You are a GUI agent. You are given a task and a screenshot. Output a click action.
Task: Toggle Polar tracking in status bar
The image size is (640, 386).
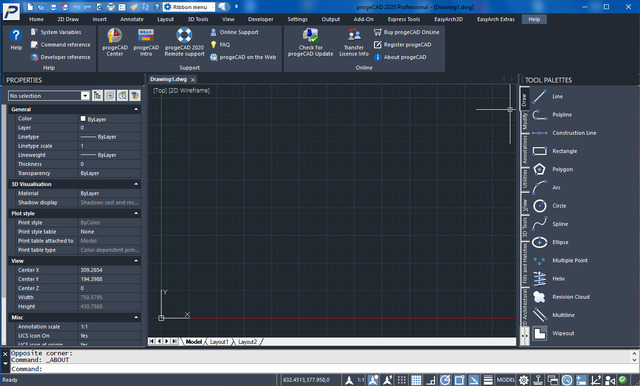[445, 380]
